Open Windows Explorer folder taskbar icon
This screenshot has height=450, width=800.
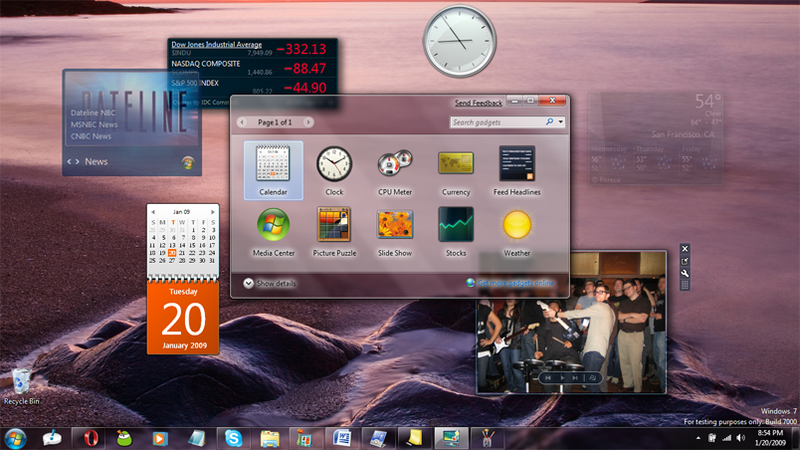pyautogui.click(x=269, y=438)
